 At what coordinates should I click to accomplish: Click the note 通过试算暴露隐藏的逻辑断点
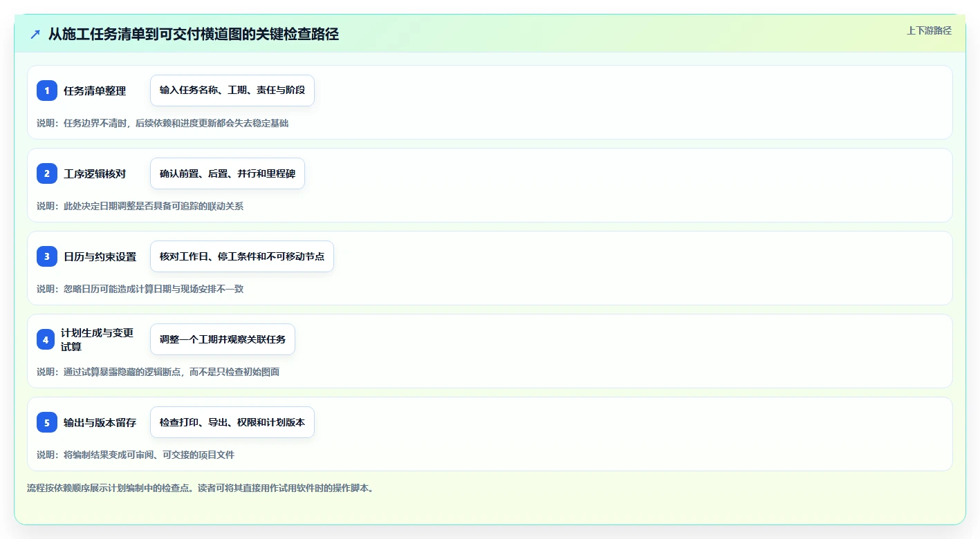coord(158,372)
